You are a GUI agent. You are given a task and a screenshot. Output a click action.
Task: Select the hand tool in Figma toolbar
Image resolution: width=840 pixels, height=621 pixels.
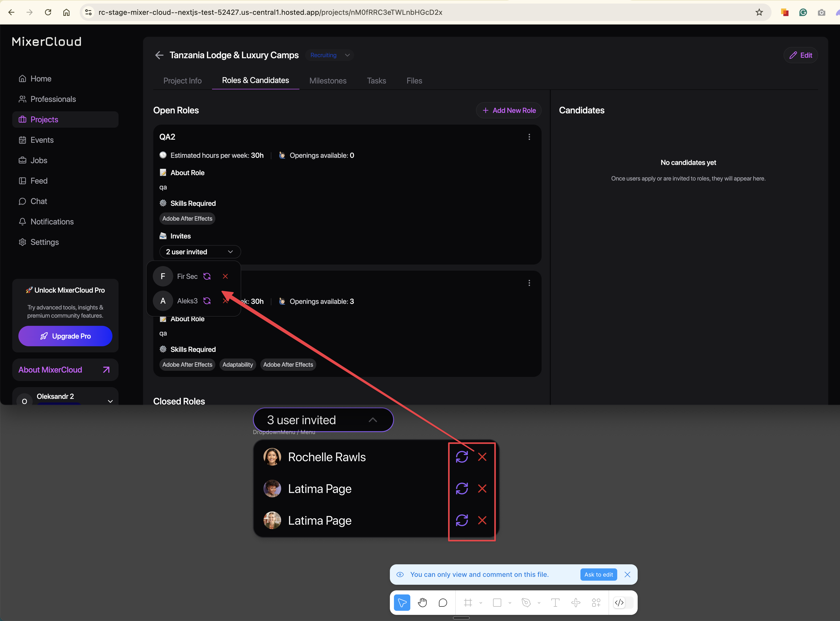422,603
